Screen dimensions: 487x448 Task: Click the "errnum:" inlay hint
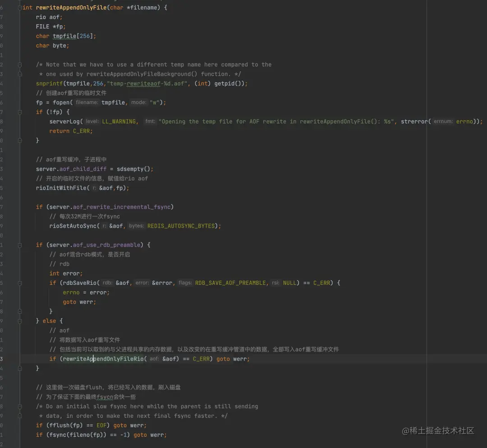[x=443, y=121]
